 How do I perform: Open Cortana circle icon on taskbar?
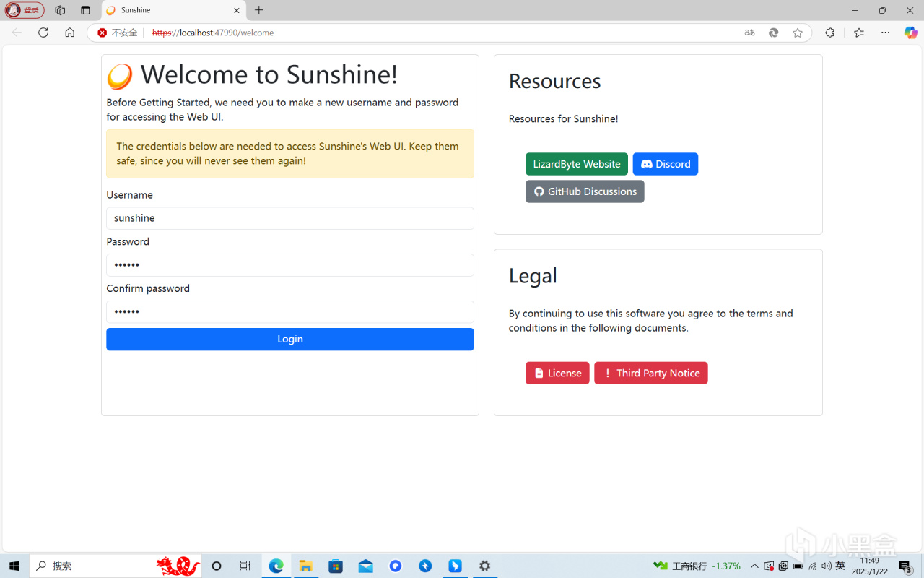[x=216, y=566]
